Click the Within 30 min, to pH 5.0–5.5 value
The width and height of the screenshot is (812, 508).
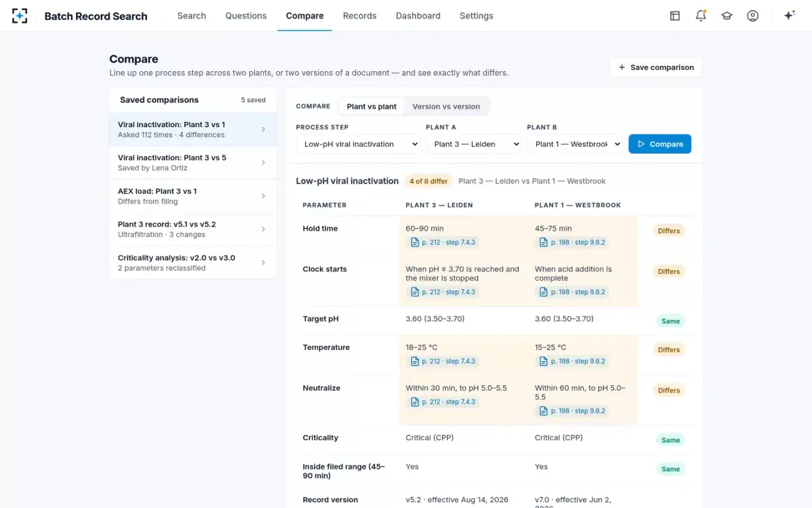click(x=456, y=388)
